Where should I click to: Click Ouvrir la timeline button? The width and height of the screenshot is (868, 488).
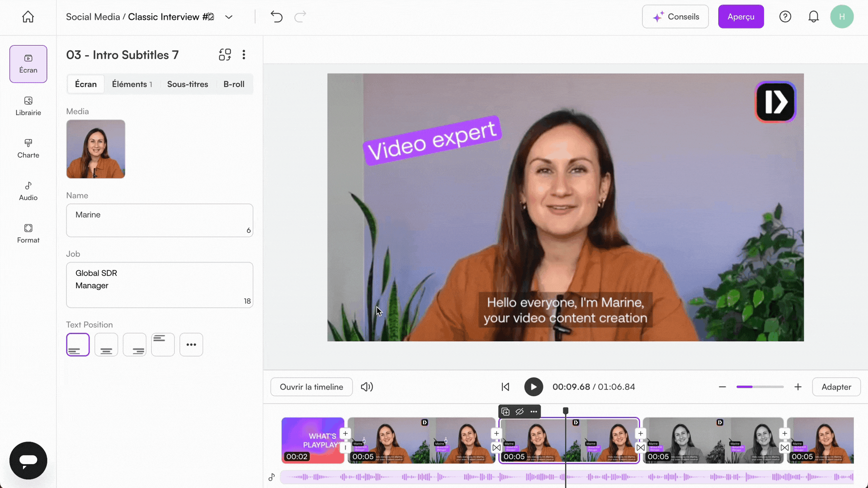[x=311, y=387]
